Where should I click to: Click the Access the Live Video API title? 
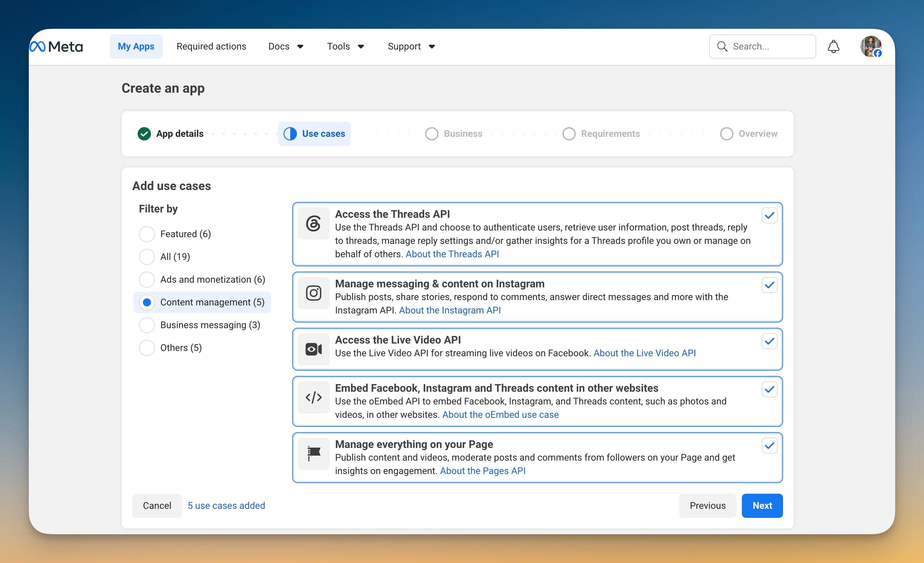coord(397,340)
